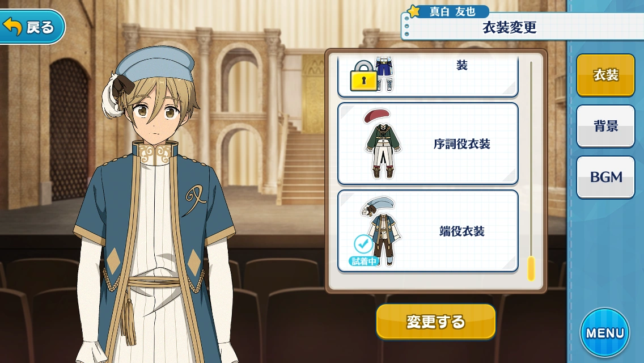Viewport: 644px width, 363px height.
Task: Open the BGM tab
Action: [x=606, y=177]
